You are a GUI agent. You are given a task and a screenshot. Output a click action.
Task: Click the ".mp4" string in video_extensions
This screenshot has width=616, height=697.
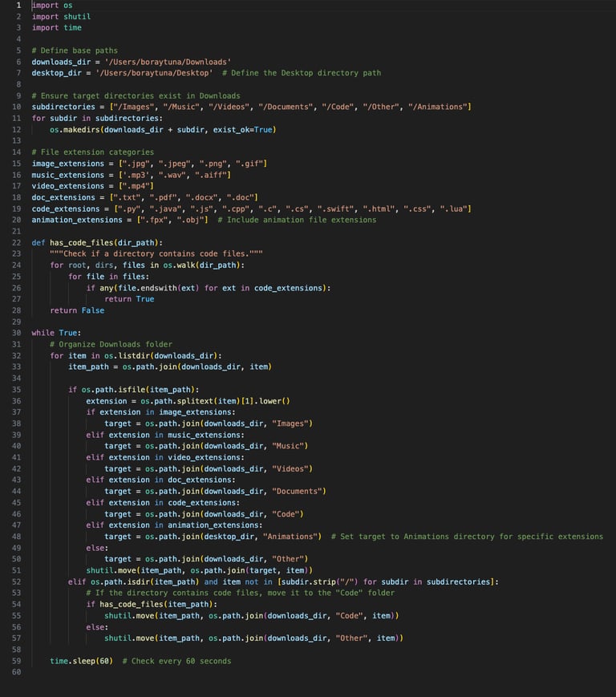coord(136,186)
